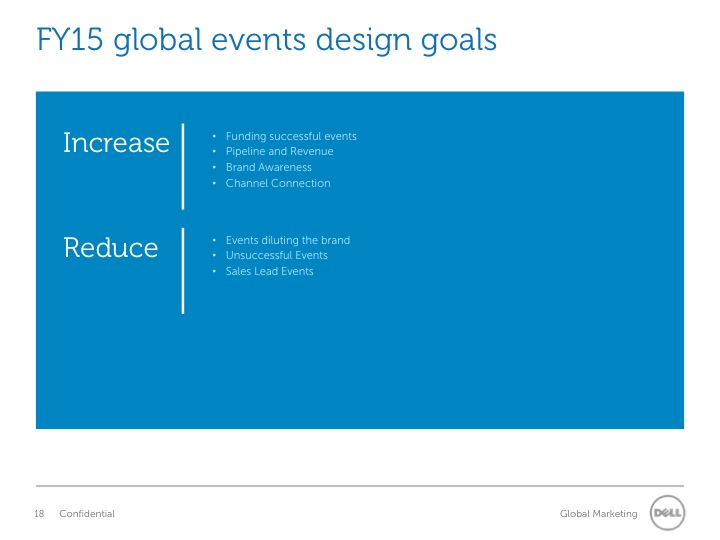
Task: Click the 'Global Marketing' footer text
Action: [598, 514]
